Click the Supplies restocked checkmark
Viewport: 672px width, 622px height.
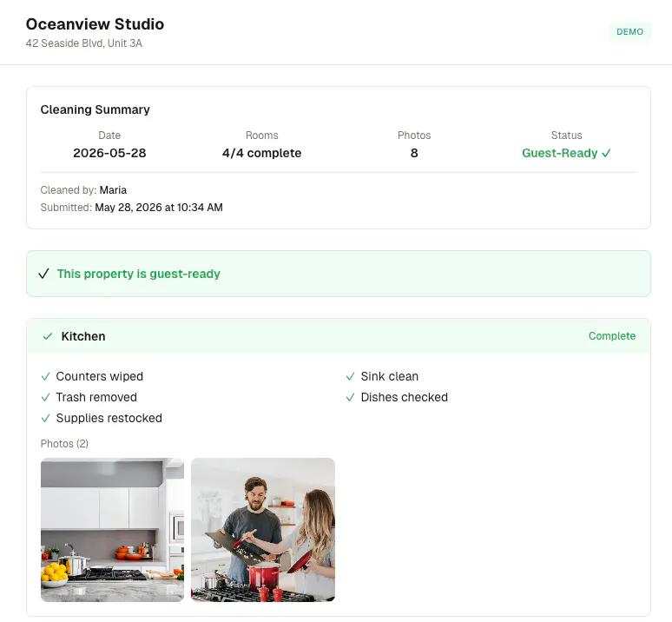tap(45, 419)
